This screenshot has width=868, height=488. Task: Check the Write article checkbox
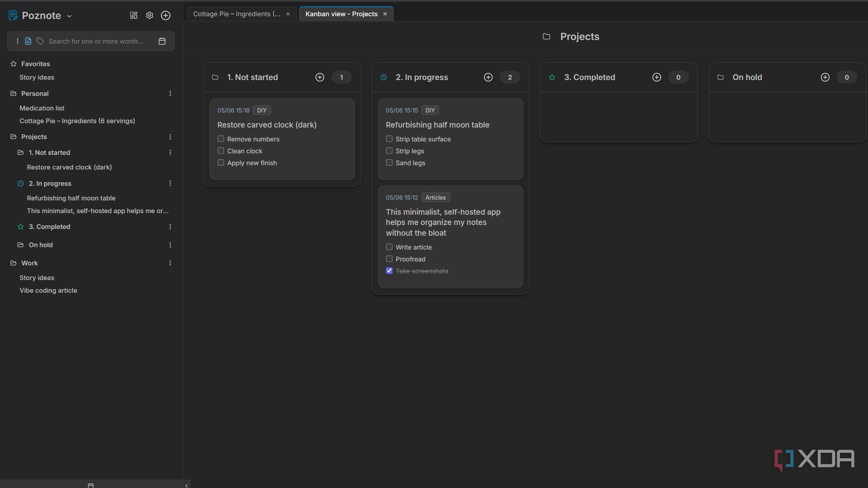point(389,247)
